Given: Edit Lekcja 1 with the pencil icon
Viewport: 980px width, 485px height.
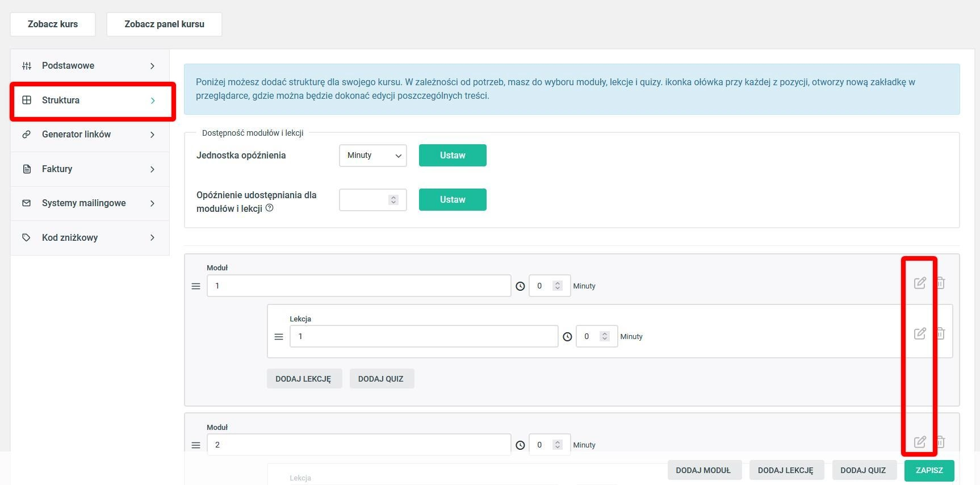Looking at the screenshot, I should pyautogui.click(x=920, y=333).
